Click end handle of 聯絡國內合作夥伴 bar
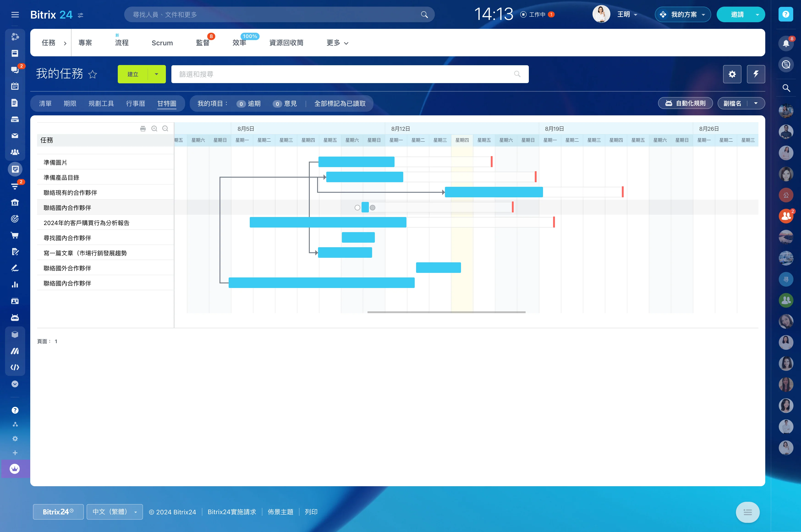801x532 pixels. (373, 208)
